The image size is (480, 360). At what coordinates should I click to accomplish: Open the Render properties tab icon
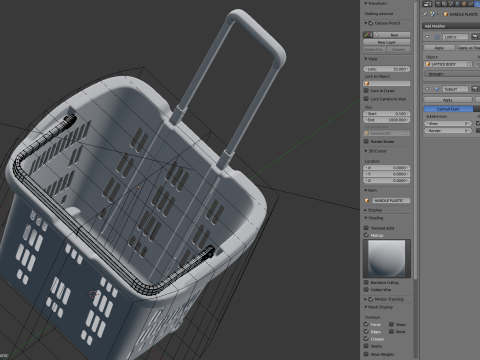438,4
